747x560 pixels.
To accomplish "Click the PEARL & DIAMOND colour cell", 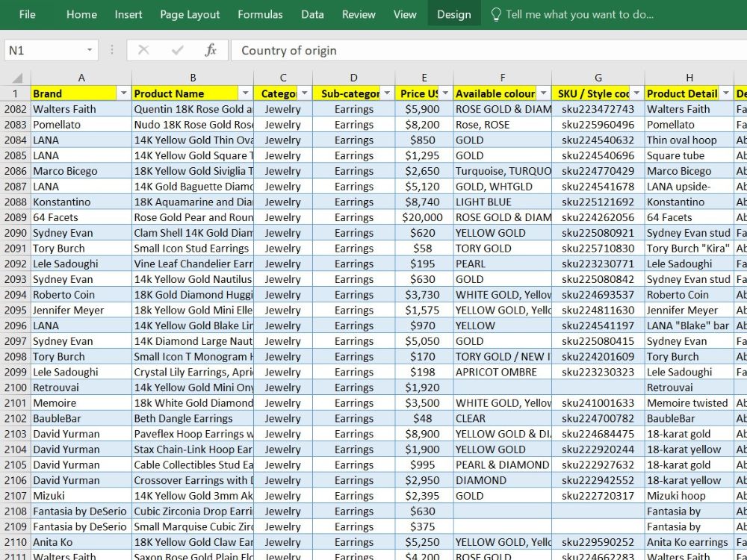I will [503, 464].
